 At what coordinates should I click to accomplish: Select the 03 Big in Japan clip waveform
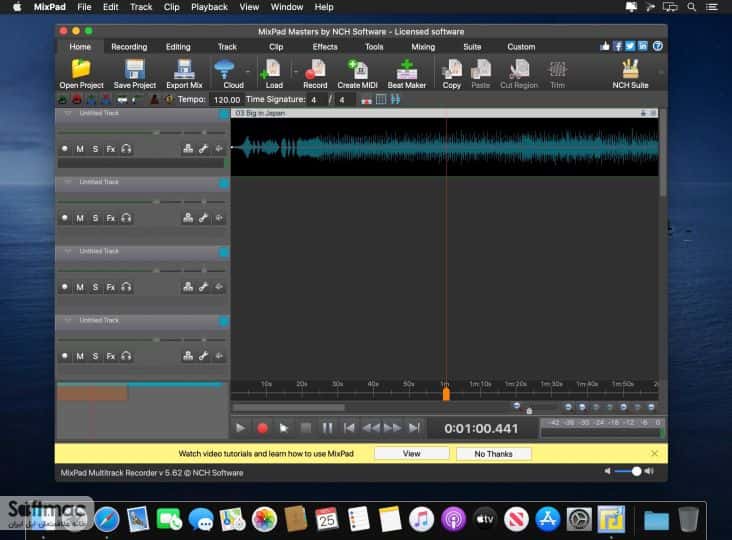444,147
